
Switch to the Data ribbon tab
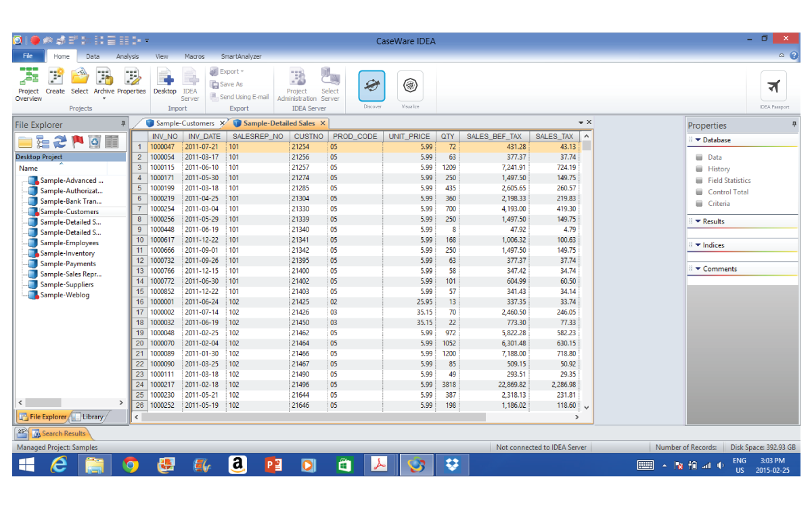93,57
